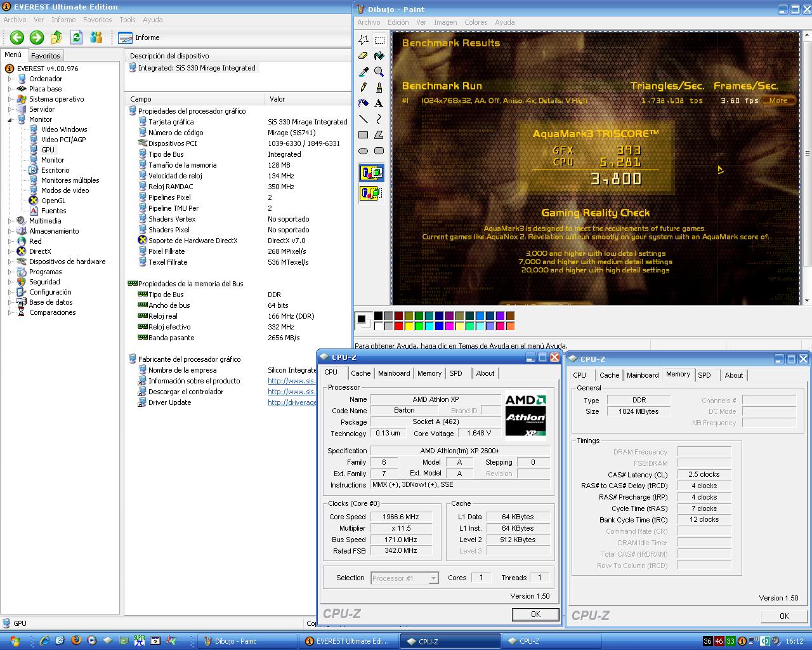Activate the Magnifier tool in Paint
The image size is (812, 650).
click(379, 72)
